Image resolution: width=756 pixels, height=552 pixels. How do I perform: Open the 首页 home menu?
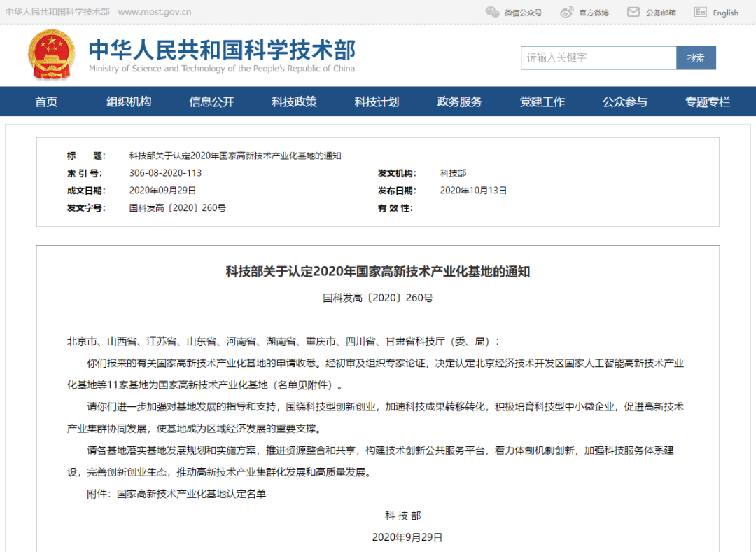[46, 102]
